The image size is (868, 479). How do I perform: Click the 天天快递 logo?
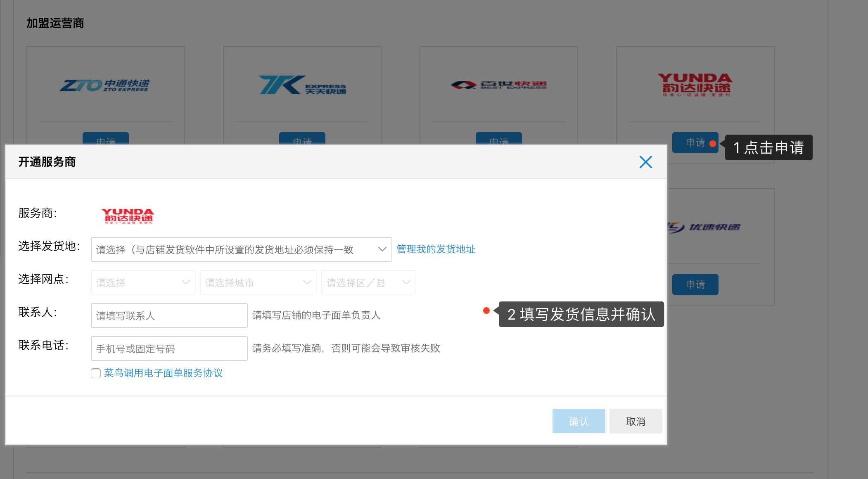(x=302, y=85)
